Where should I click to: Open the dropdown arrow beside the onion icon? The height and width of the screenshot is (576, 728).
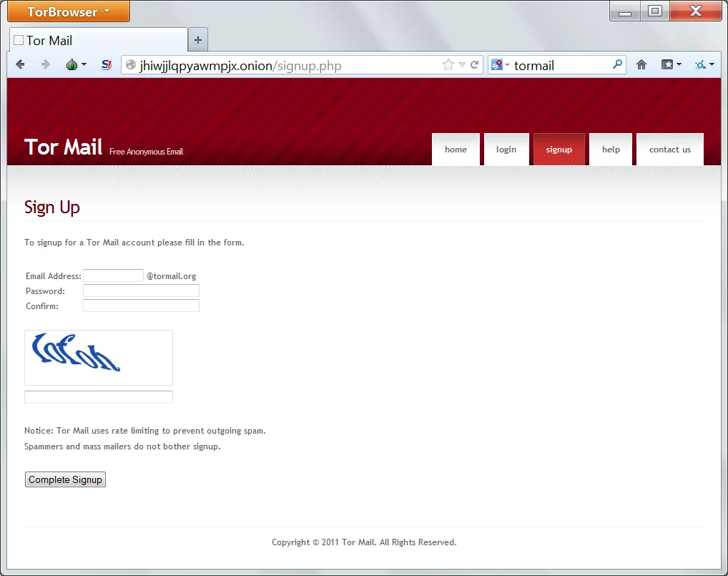(x=84, y=64)
